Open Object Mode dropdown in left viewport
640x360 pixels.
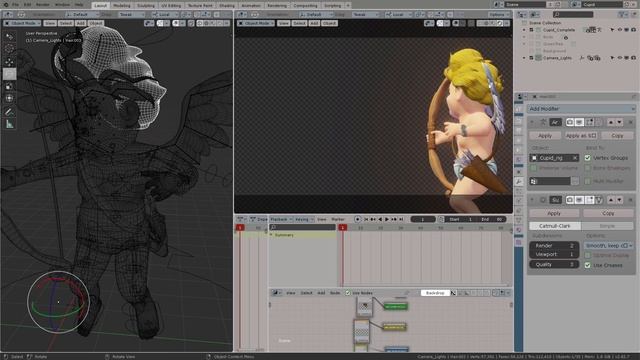[x=22, y=23]
